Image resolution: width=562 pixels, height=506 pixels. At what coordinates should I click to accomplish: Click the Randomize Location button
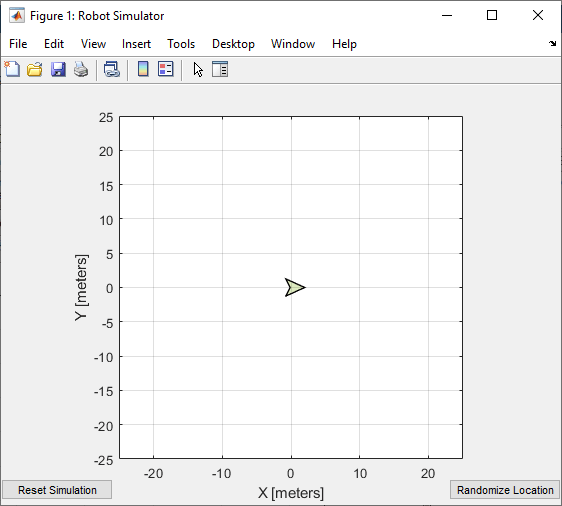pyautogui.click(x=505, y=490)
